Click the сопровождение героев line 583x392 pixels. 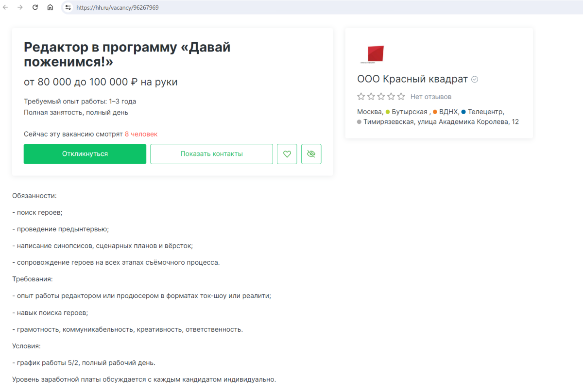116,262
